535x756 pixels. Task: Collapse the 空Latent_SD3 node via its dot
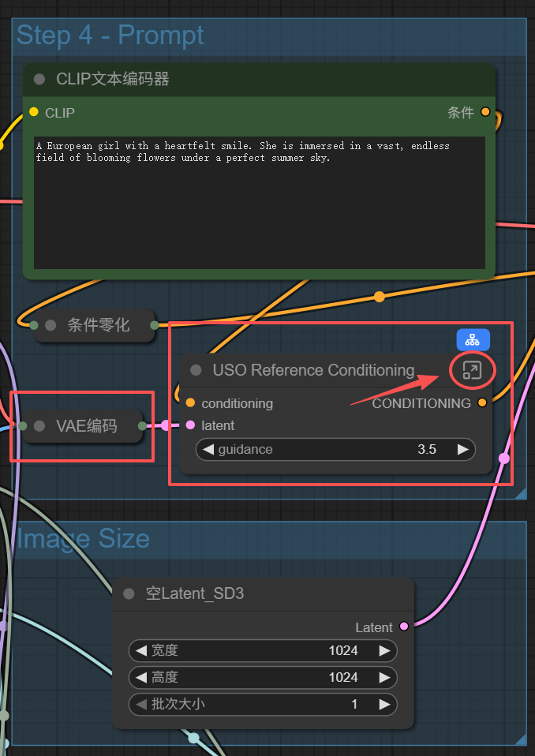(129, 593)
